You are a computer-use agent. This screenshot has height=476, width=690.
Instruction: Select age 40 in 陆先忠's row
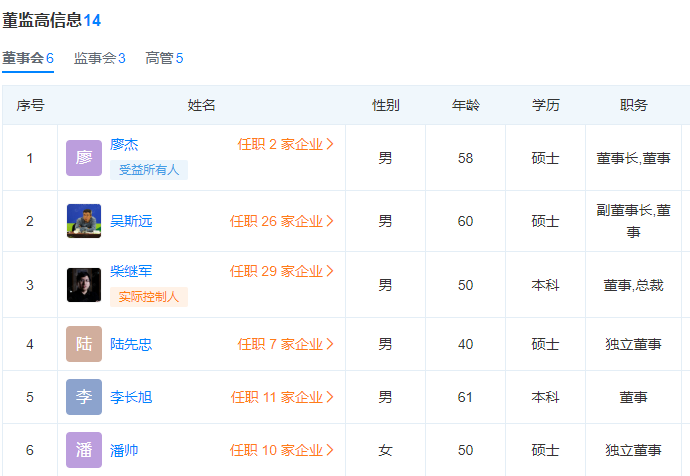[465, 344]
